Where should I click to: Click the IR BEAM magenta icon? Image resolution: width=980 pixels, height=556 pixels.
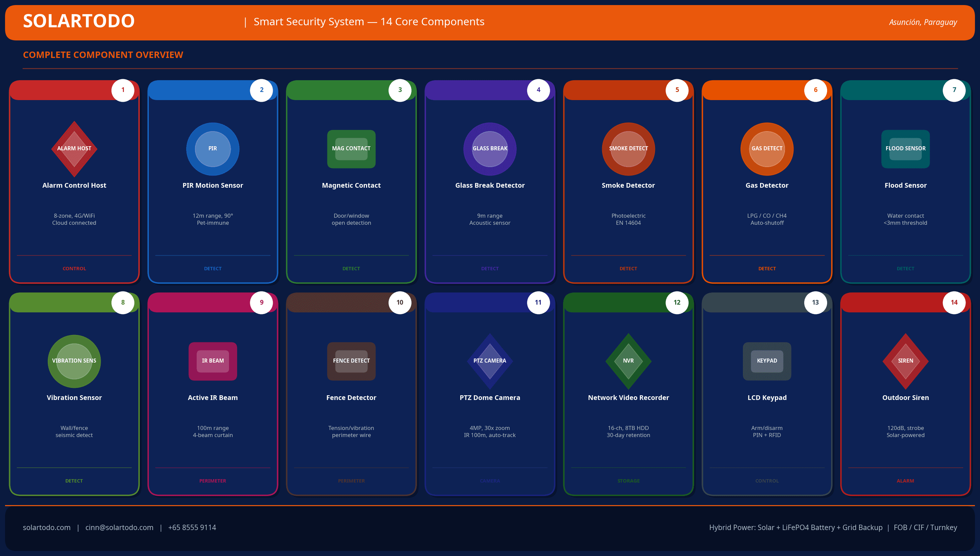tap(213, 361)
